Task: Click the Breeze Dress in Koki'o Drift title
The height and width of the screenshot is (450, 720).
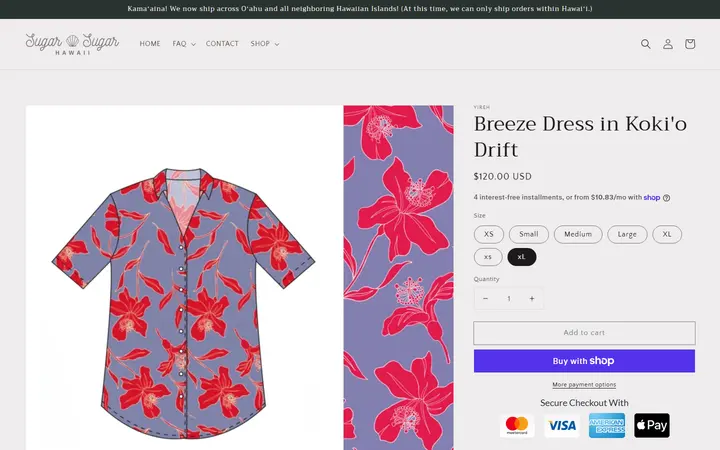Action: (x=580, y=137)
